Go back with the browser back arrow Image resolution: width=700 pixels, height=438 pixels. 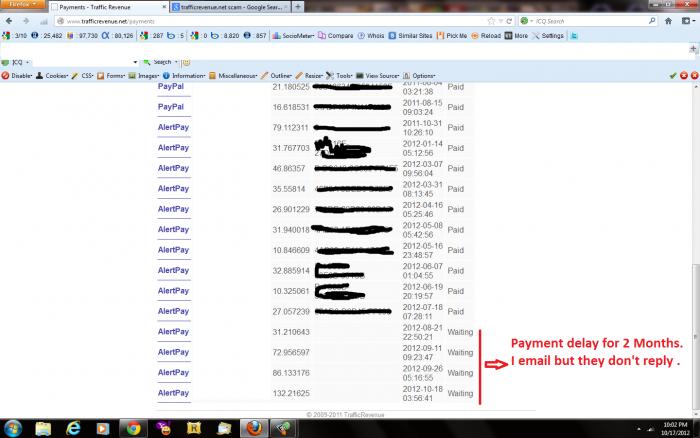9,21
